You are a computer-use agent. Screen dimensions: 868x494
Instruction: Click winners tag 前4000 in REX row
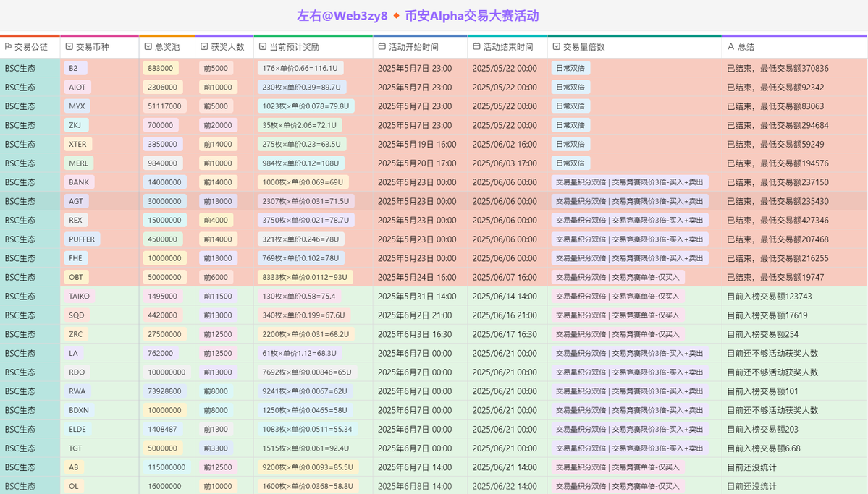pos(216,220)
